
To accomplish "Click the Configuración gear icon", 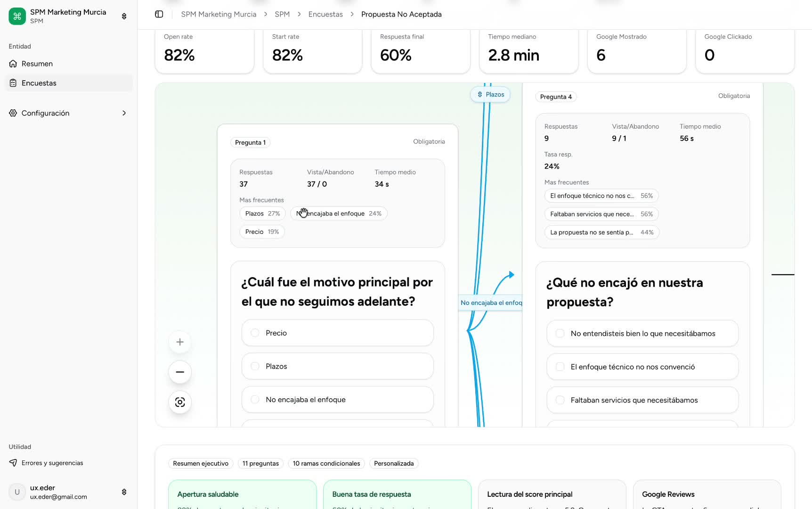I will point(13,113).
